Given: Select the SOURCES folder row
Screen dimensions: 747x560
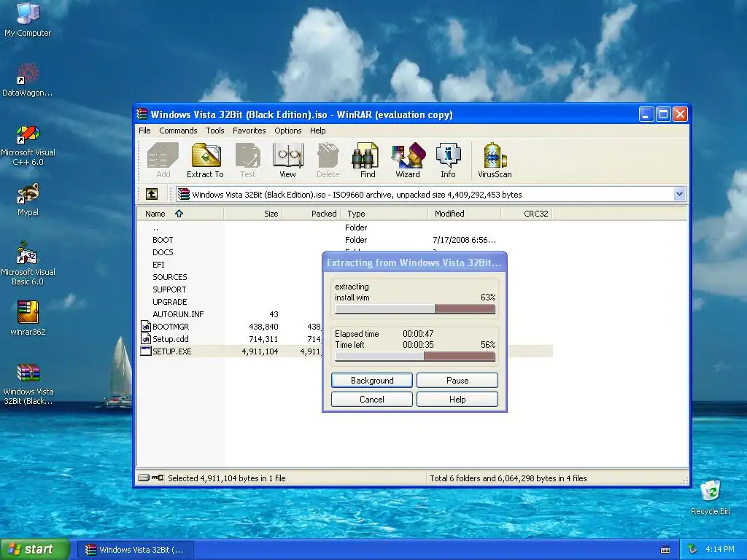Looking at the screenshot, I should (x=169, y=276).
